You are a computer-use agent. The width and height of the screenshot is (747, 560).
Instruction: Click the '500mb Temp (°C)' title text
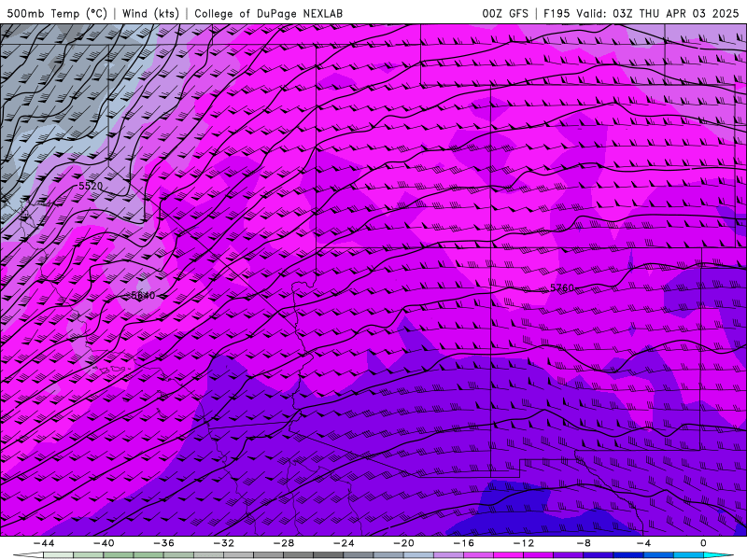57,13
